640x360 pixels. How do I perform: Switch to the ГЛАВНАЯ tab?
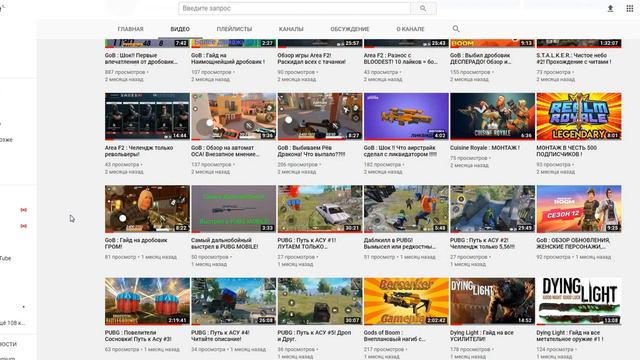pos(131,29)
